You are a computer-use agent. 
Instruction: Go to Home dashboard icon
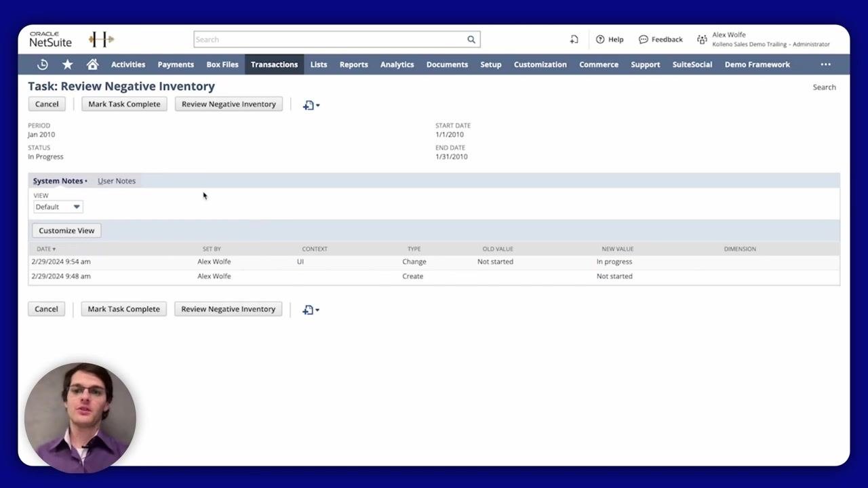93,64
